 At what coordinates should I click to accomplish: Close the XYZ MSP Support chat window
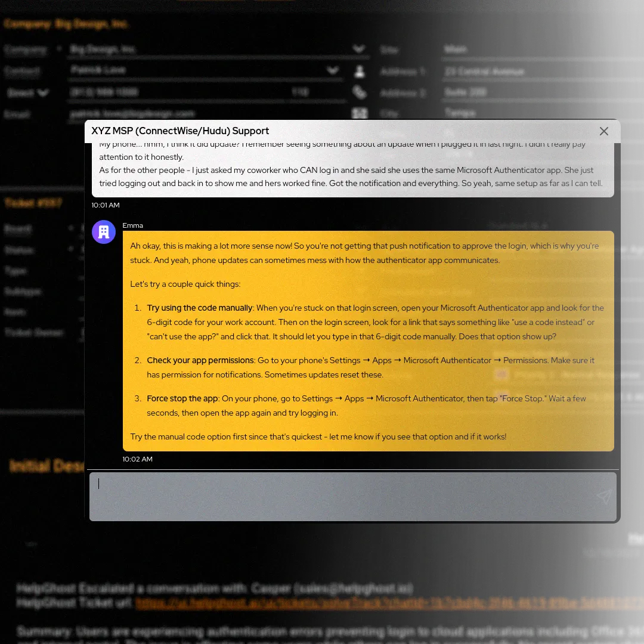pos(603,131)
